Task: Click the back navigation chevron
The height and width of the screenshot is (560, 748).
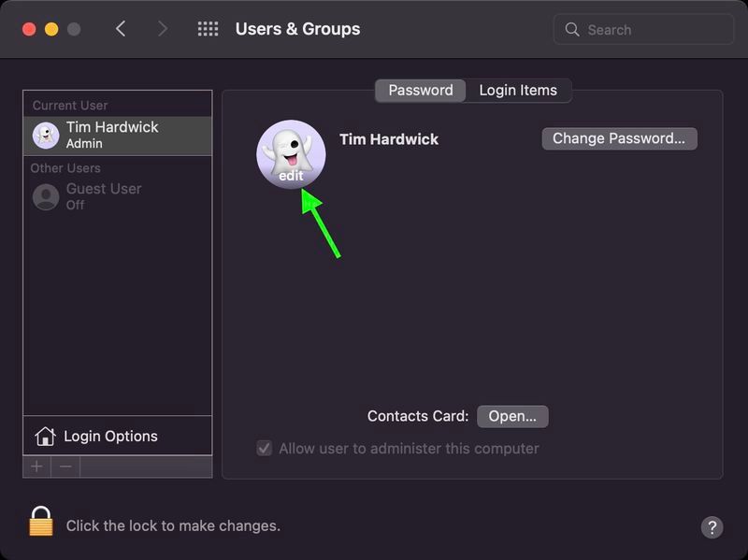Action: point(121,29)
